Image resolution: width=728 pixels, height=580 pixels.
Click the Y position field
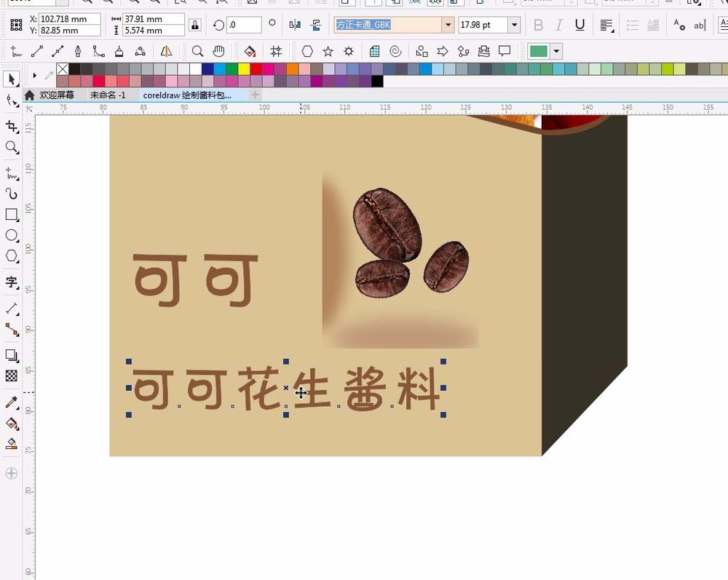(x=70, y=30)
